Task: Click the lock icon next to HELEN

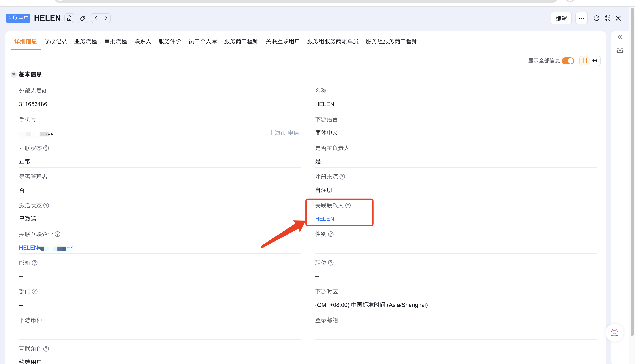Action: 69,18
